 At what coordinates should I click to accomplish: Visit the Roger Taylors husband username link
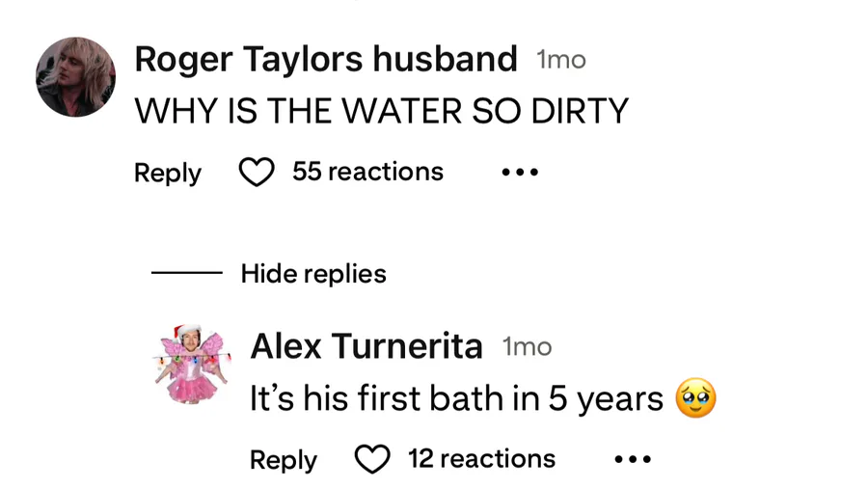pos(325,60)
